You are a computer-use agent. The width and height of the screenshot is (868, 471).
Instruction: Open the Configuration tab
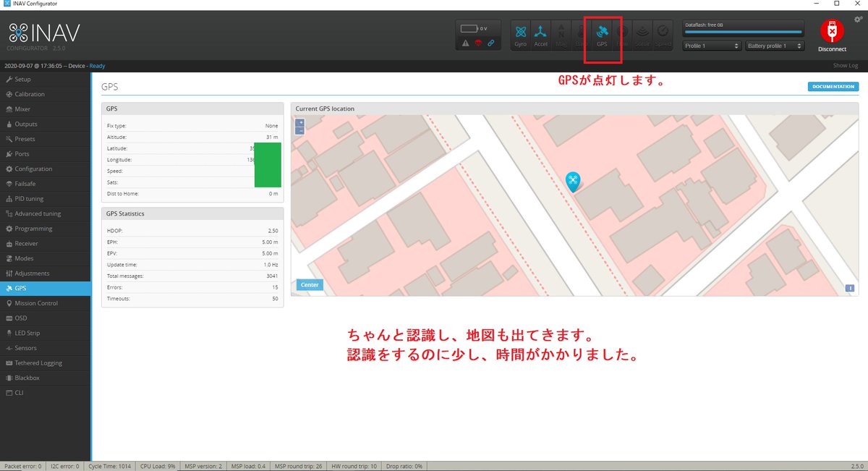[x=46, y=169]
